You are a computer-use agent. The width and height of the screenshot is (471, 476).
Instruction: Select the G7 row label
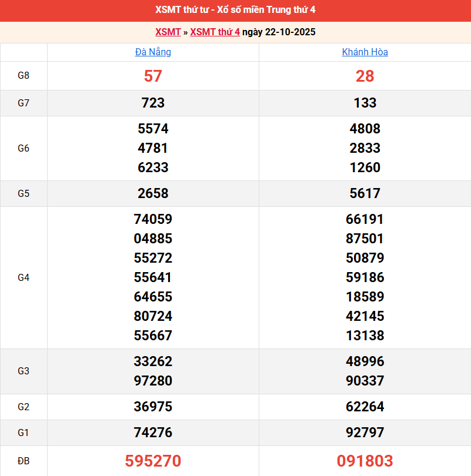[24, 103]
